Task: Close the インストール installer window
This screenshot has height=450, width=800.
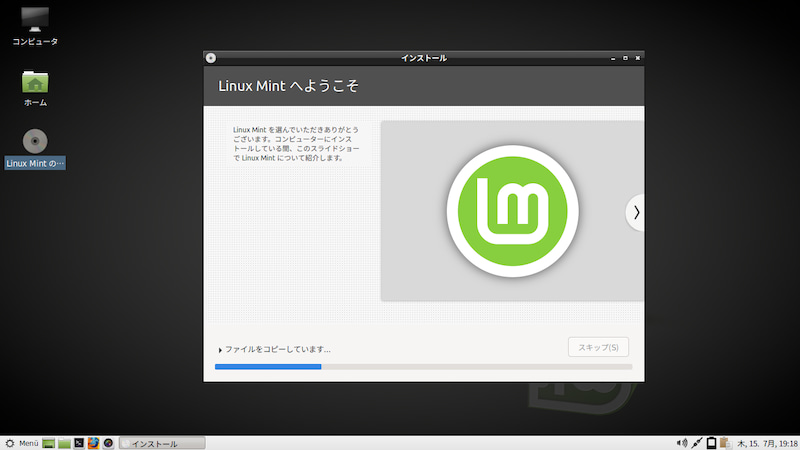Action: pyautogui.click(x=637, y=58)
